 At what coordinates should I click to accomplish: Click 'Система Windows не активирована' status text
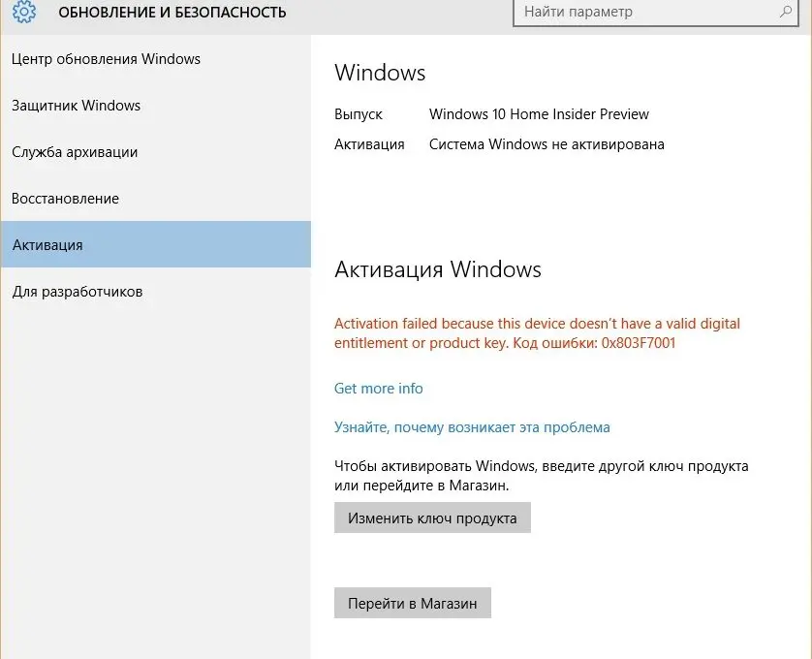(547, 144)
